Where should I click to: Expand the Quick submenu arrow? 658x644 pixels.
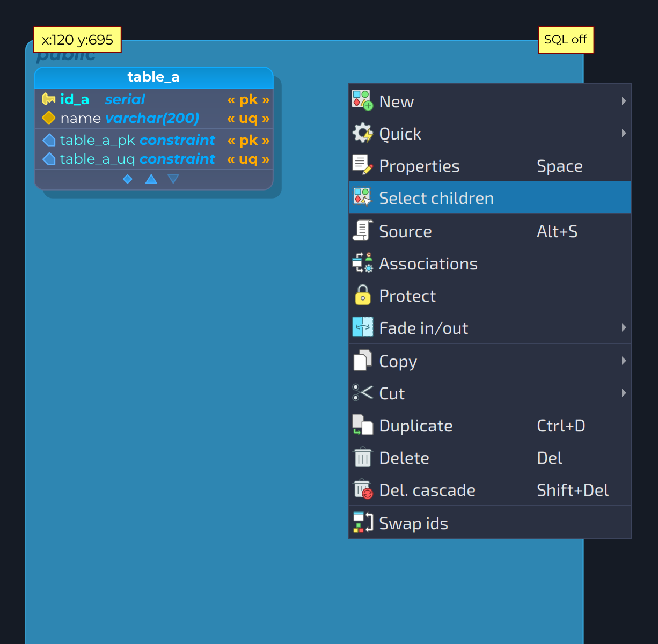(624, 133)
